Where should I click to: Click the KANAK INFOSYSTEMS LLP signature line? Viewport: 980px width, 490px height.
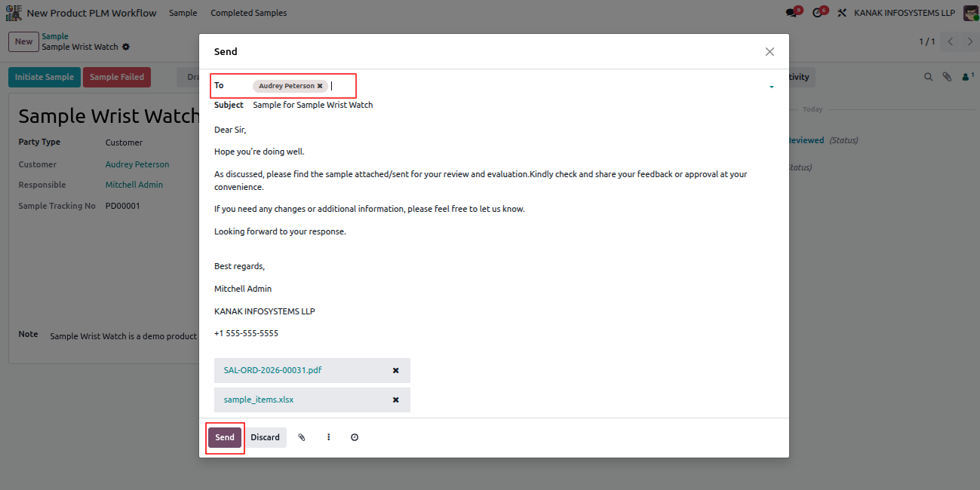[265, 311]
